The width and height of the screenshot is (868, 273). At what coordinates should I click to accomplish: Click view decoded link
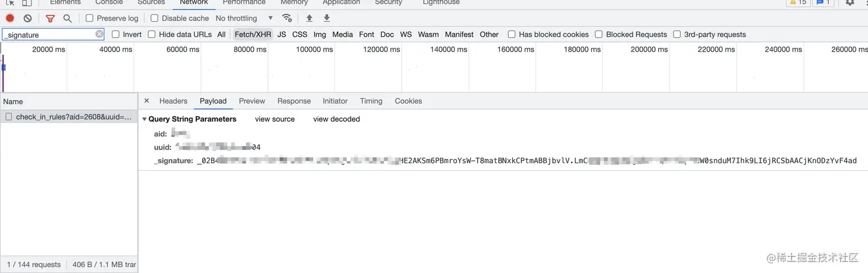pyautogui.click(x=336, y=120)
